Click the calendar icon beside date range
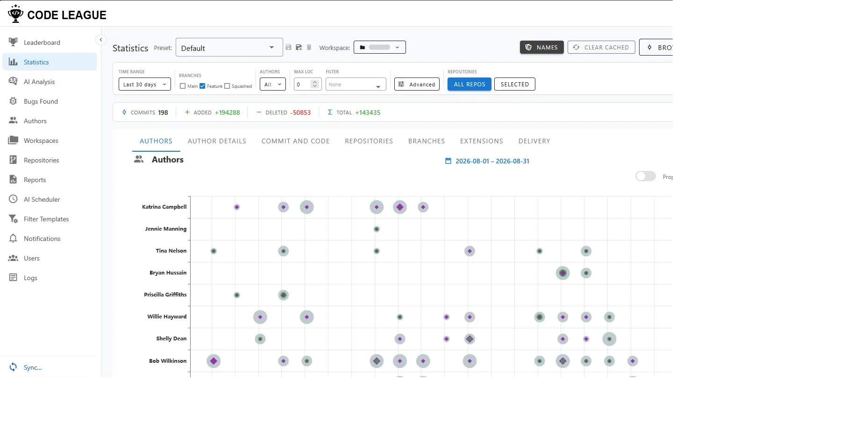Image resolution: width=868 pixels, height=430 pixels. coord(448,161)
